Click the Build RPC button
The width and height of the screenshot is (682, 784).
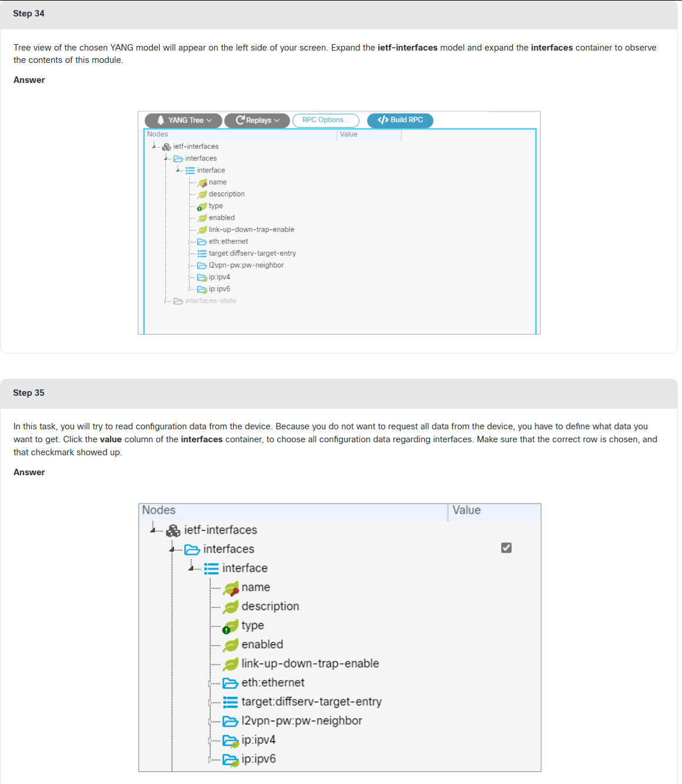click(x=400, y=120)
